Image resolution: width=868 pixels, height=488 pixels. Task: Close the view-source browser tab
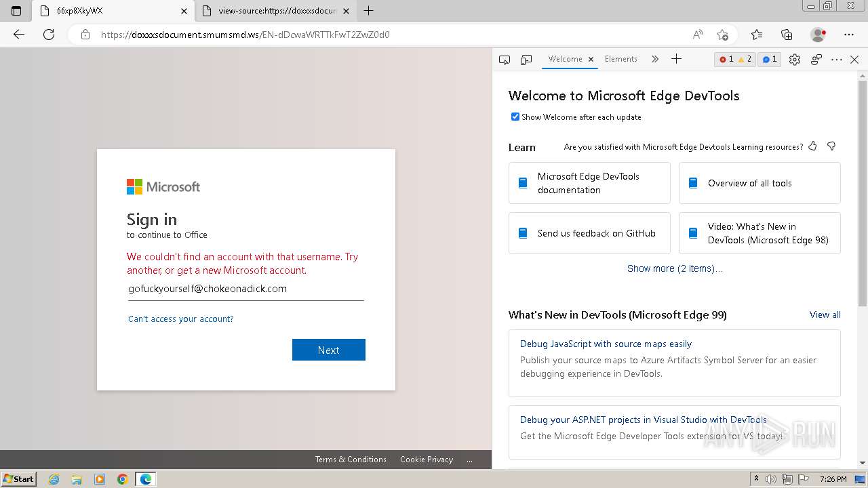click(x=346, y=11)
